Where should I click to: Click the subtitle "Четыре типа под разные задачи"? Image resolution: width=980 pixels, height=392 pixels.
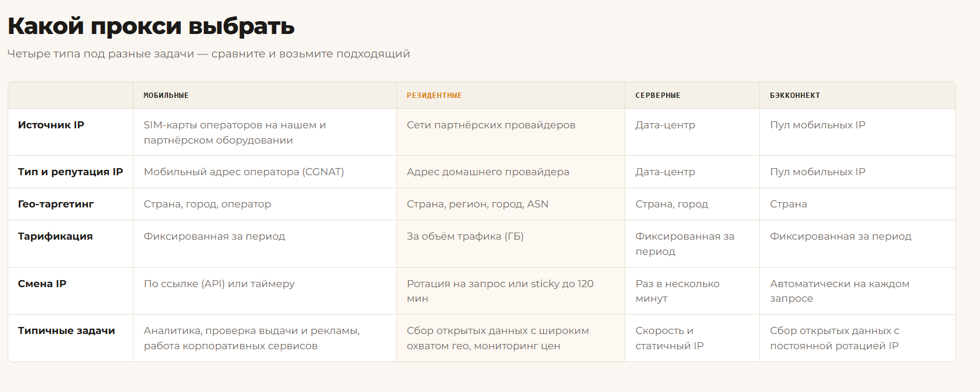point(101,54)
